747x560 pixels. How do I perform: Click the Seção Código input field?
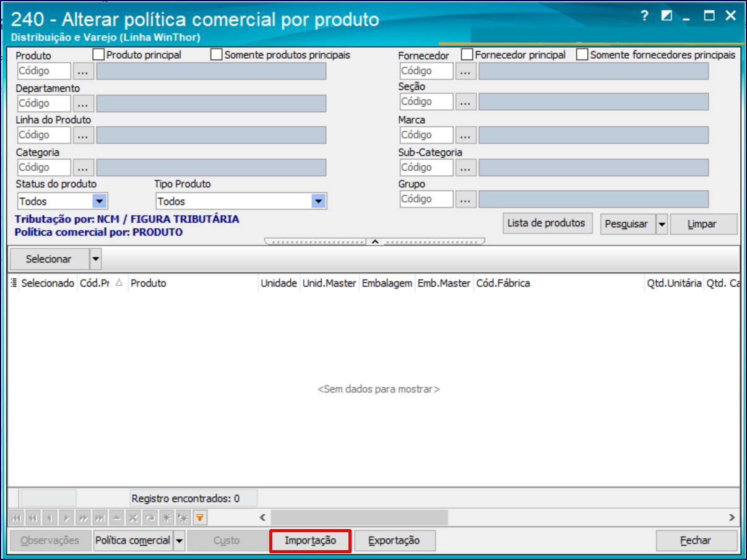click(x=426, y=101)
